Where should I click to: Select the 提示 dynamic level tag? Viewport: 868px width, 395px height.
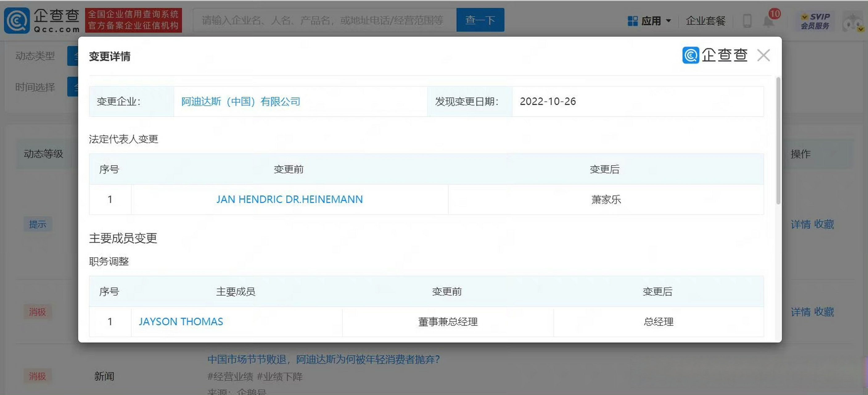pos(38,224)
